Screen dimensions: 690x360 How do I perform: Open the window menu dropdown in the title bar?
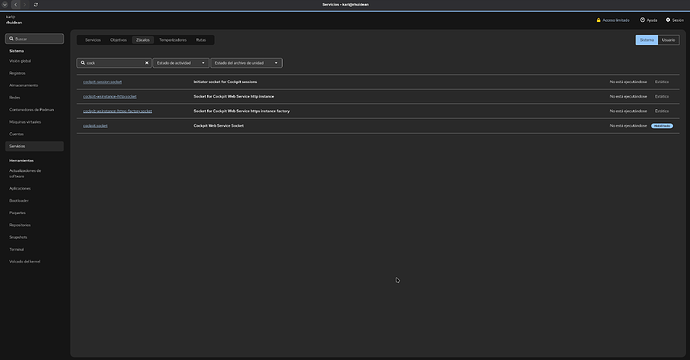pos(5,4)
